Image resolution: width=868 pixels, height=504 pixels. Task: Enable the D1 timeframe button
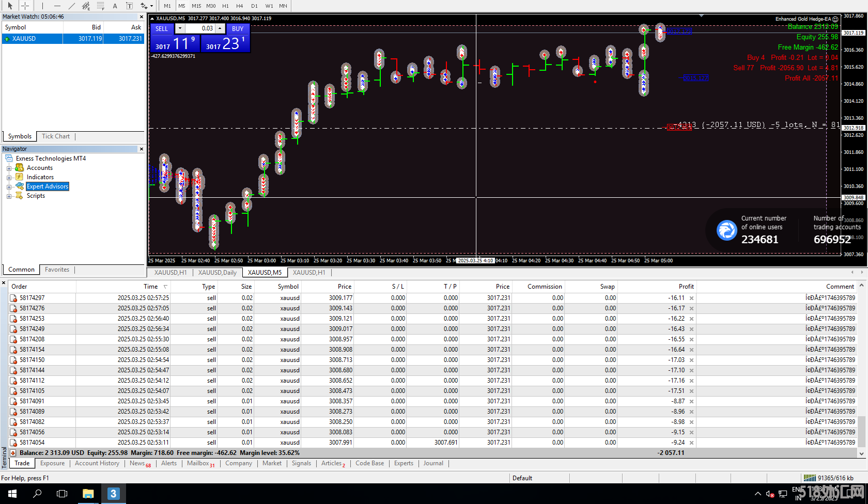pyautogui.click(x=254, y=6)
